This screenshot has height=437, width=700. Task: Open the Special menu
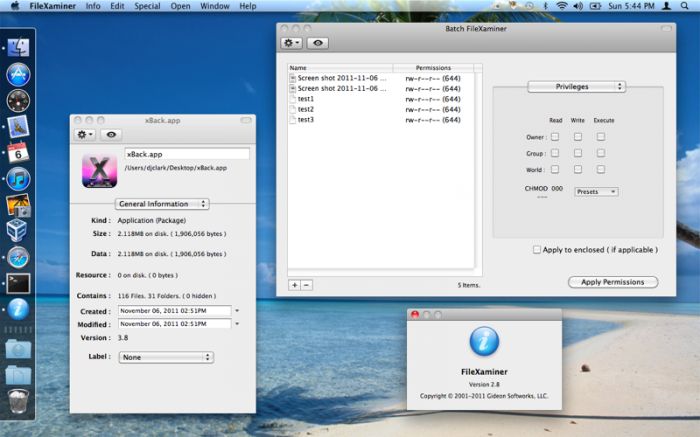click(x=147, y=6)
